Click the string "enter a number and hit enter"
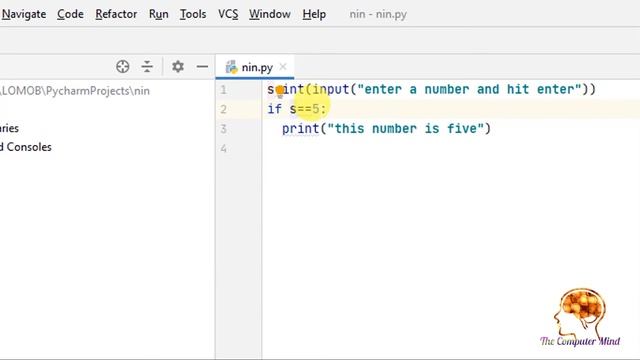 pyautogui.click(x=469, y=89)
